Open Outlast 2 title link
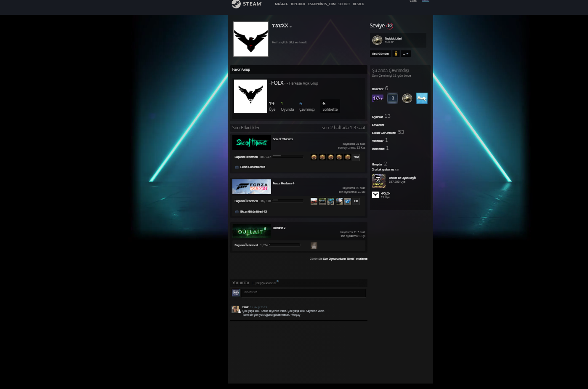588x389 pixels. point(279,228)
